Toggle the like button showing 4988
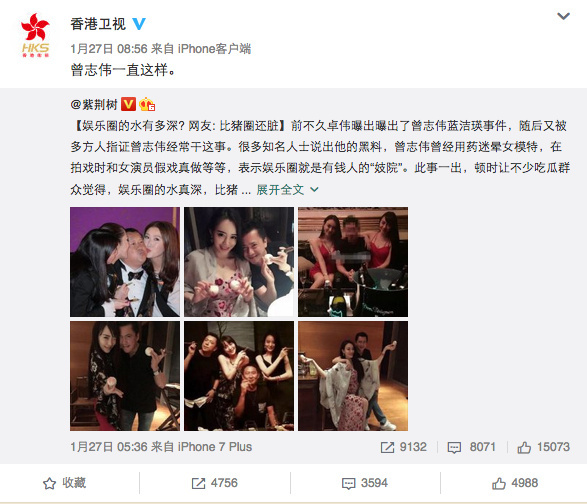This screenshot has height=504, width=587. [515, 483]
